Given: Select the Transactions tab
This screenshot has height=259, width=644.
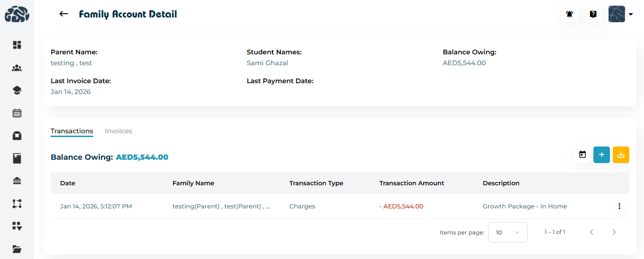Looking at the screenshot, I should [72, 131].
